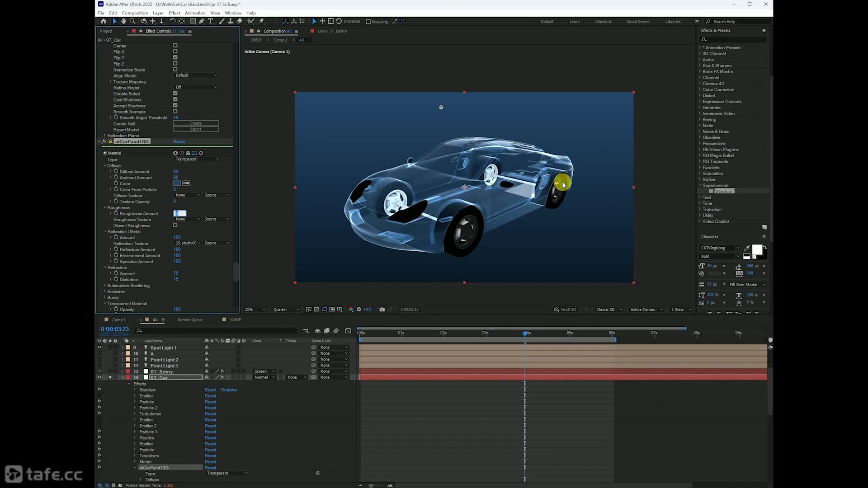Click the Export model button
The width and height of the screenshot is (868, 488).
[x=196, y=129]
